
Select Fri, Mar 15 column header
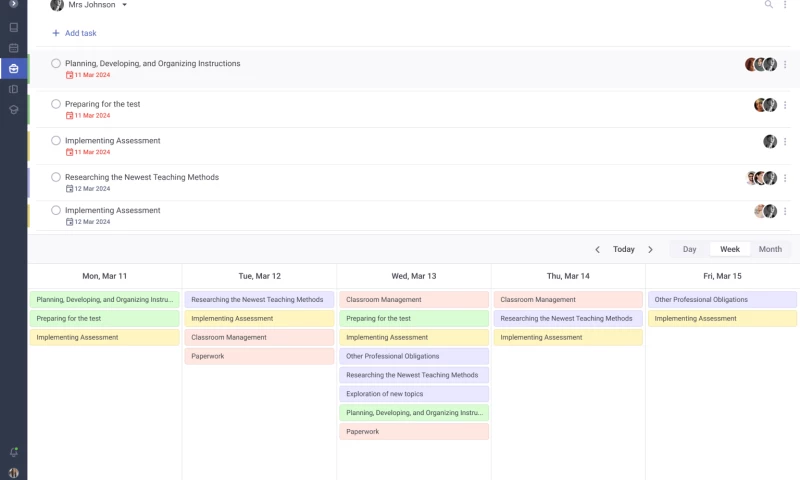[722, 276]
